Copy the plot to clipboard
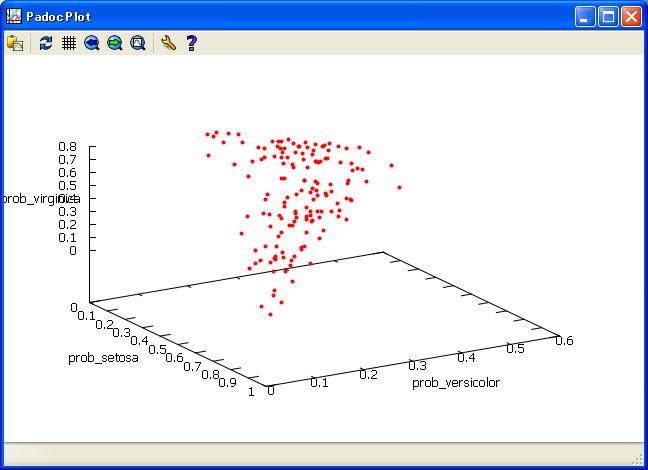 [15, 43]
